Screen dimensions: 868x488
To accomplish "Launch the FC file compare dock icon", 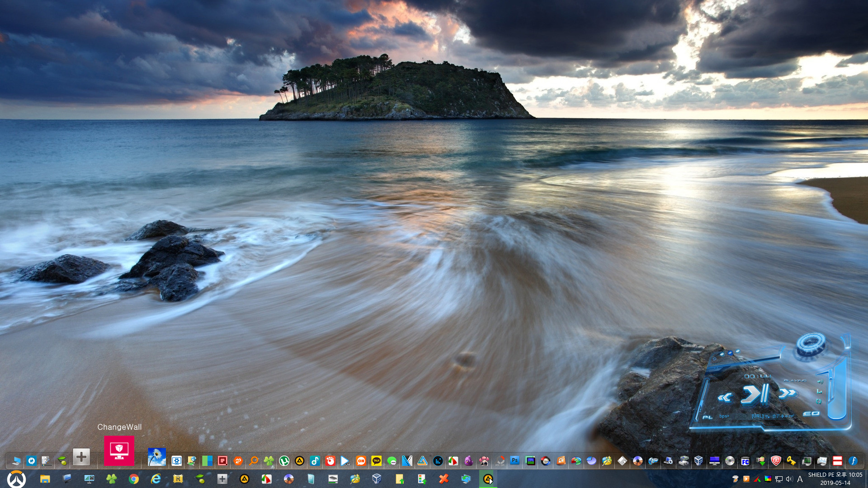I will pyautogui.click(x=745, y=461).
